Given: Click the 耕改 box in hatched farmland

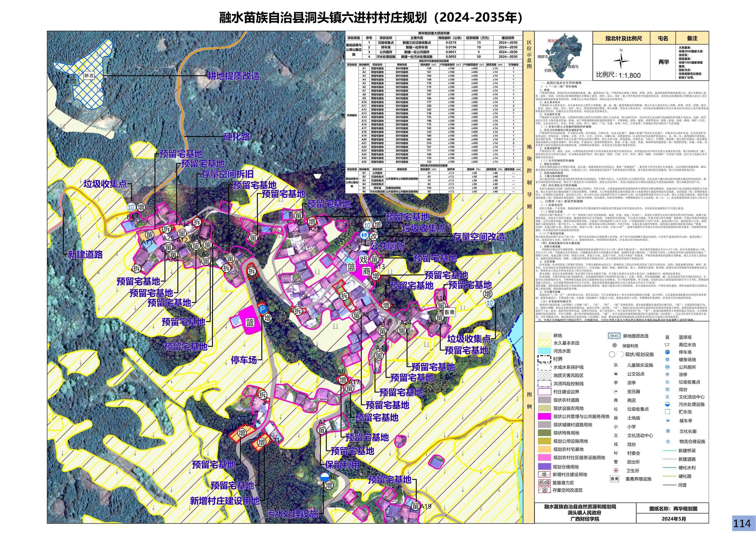Looking at the screenshot, I should (x=89, y=75).
